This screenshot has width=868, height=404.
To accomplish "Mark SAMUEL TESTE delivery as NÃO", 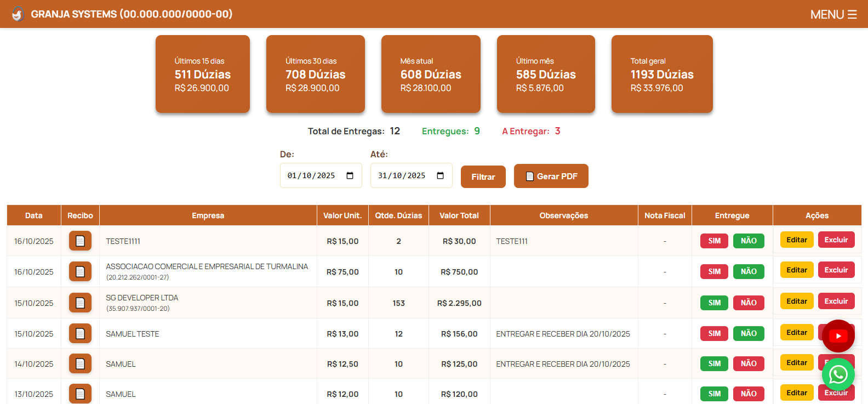I will click(749, 333).
